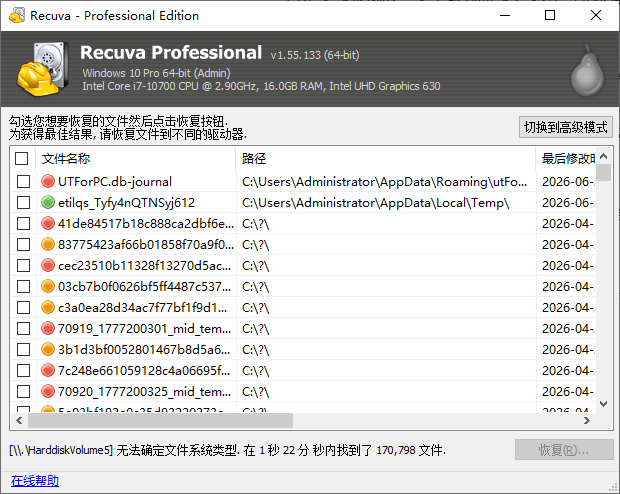Check the box for 41de84517b18c888ca2dbf6e file
Screen dimensions: 620x494
point(23,223)
